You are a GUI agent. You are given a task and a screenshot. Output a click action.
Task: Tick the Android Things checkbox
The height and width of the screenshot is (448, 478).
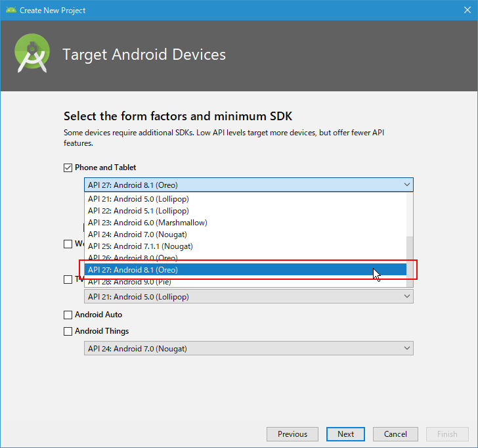point(68,331)
